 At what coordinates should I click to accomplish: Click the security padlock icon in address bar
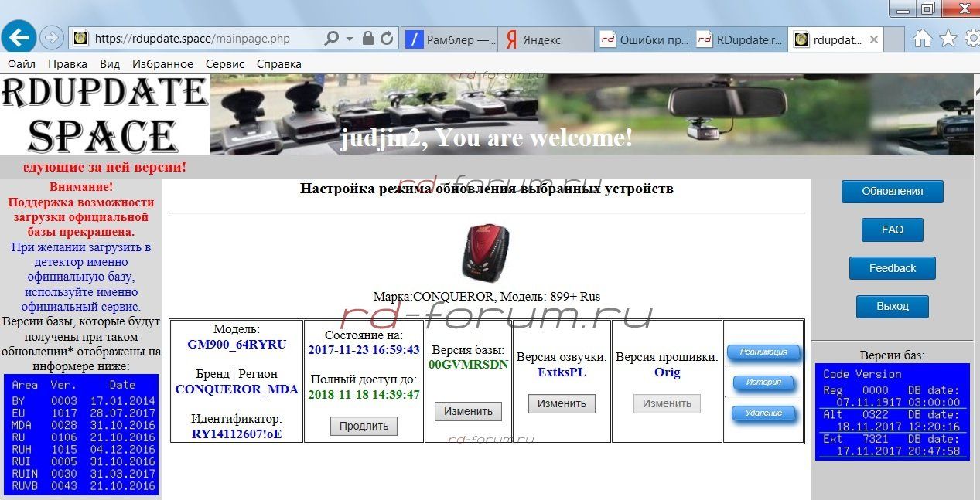point(368,39)
